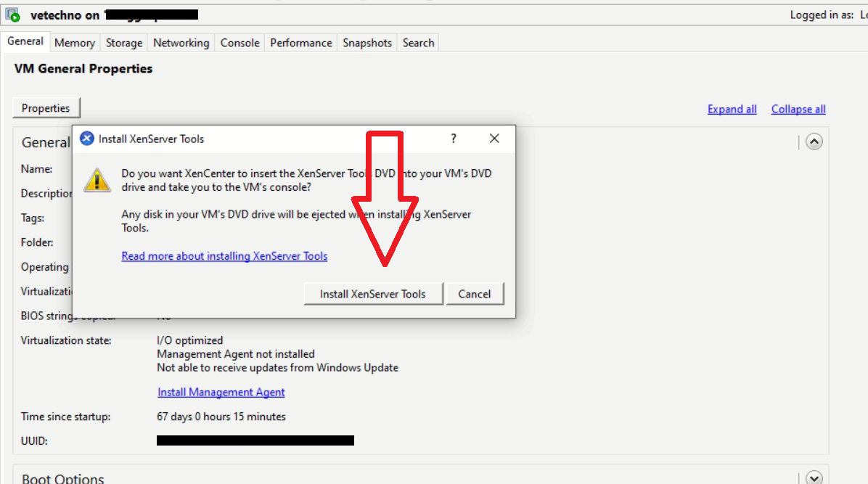The height and width of the screenshot is (484, 868).
Task: Click the Expand all link
Action: pos(732,109)
